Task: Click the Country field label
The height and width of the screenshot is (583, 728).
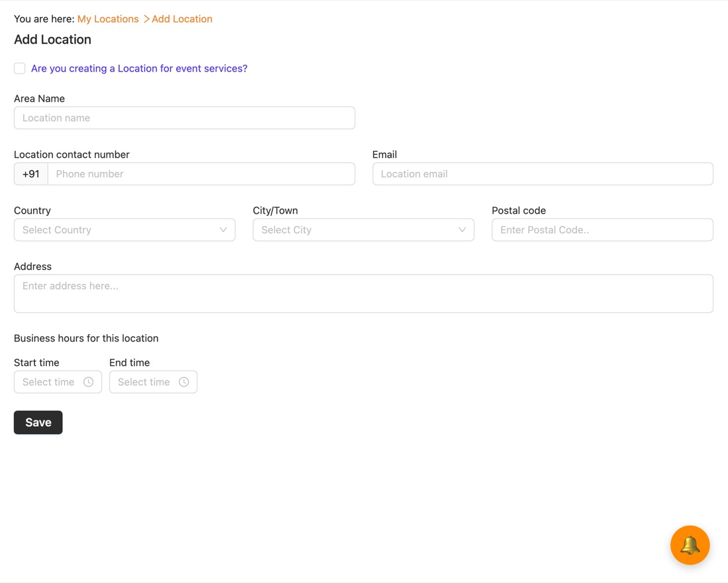Action: point(32,210)
